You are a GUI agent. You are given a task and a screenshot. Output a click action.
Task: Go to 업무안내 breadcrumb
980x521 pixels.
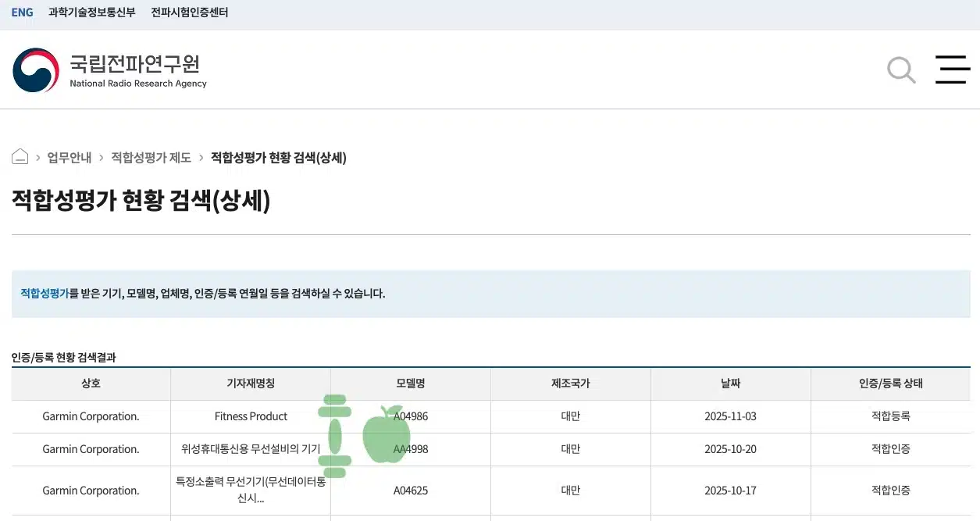(x=69, y=158)
